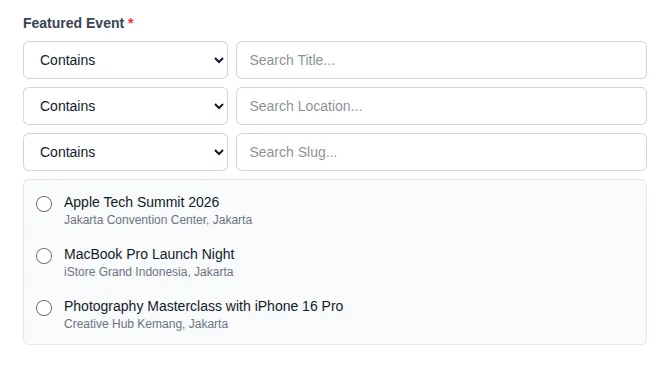Focus the Search Title input field
This screenshot has width=670, height=377.
[x=441, y=60]
